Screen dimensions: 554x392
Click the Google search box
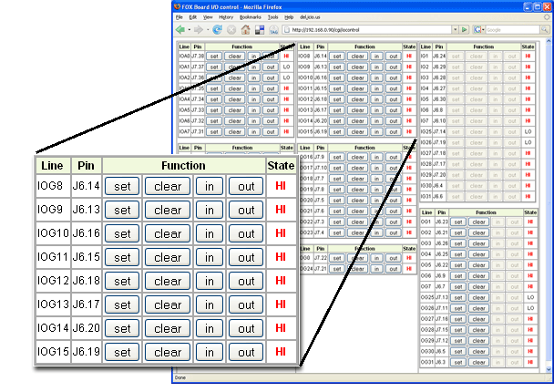tap(513, 30)
